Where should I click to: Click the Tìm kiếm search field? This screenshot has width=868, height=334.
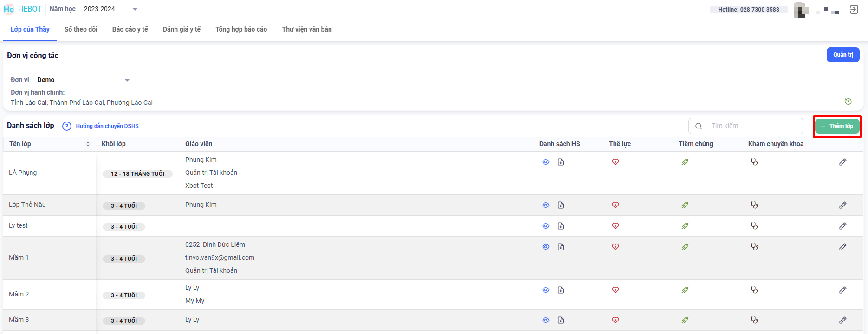pyautogui.click(x=752, y=126)
